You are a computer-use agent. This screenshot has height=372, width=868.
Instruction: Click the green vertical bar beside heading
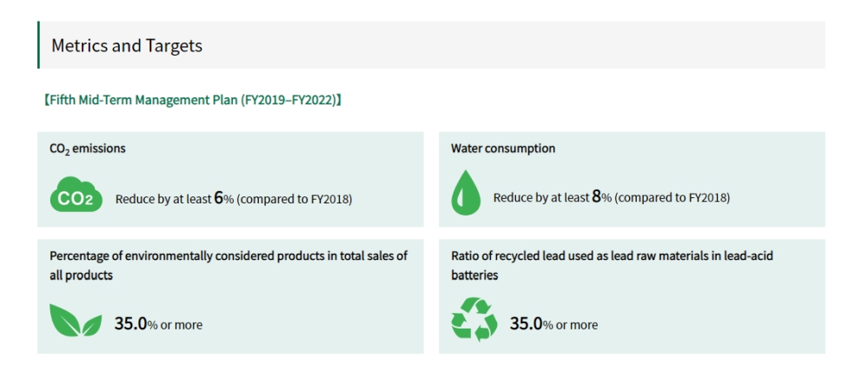point(39,45)
